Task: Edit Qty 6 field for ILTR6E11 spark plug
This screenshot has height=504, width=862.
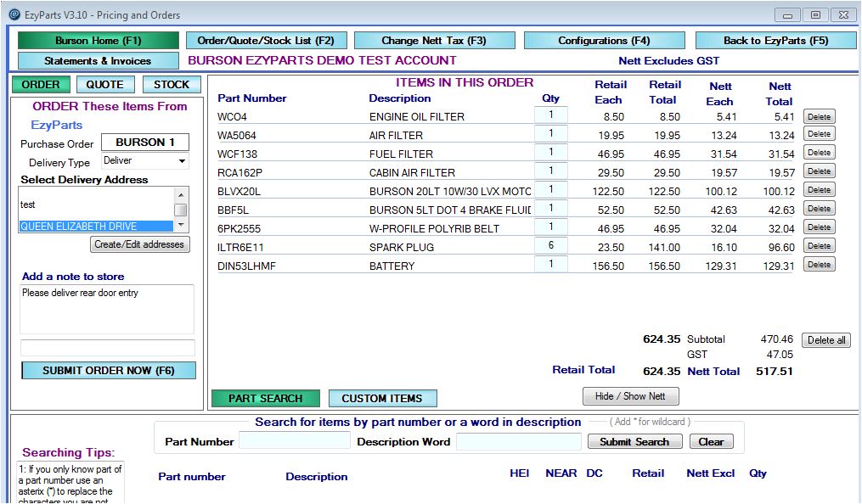Action: coord(551,245)
